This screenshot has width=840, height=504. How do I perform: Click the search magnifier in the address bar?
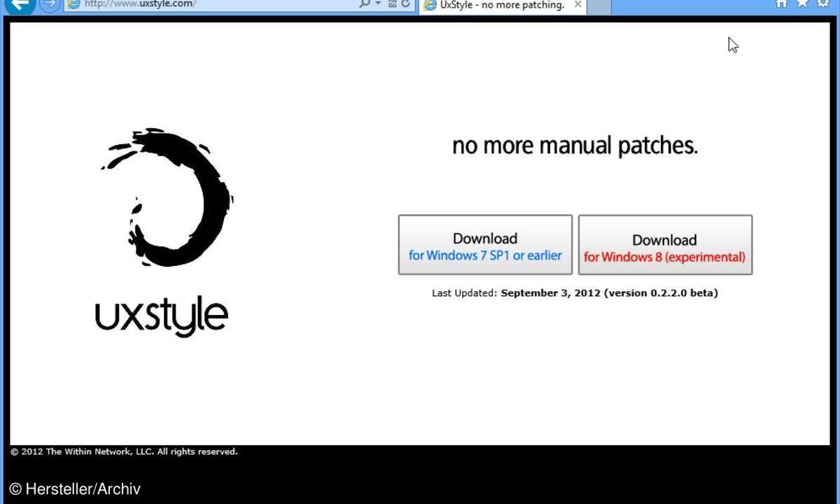pyautogui.click(x=364, y=4)
